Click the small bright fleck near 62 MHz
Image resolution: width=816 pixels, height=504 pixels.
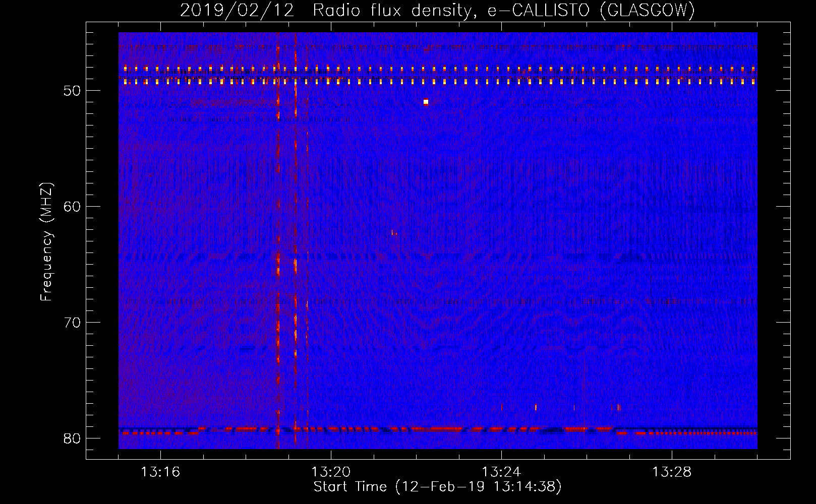393,233
